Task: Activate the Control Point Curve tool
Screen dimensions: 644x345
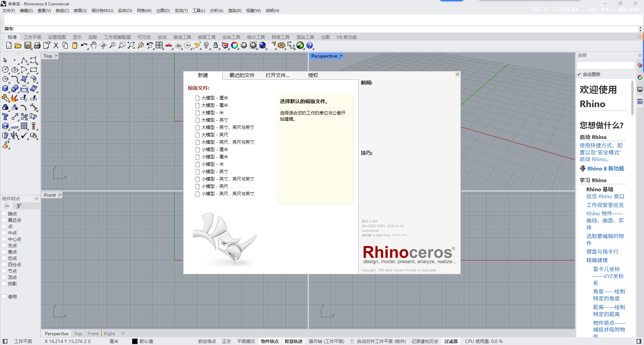Action: click(x=33, y=61)
